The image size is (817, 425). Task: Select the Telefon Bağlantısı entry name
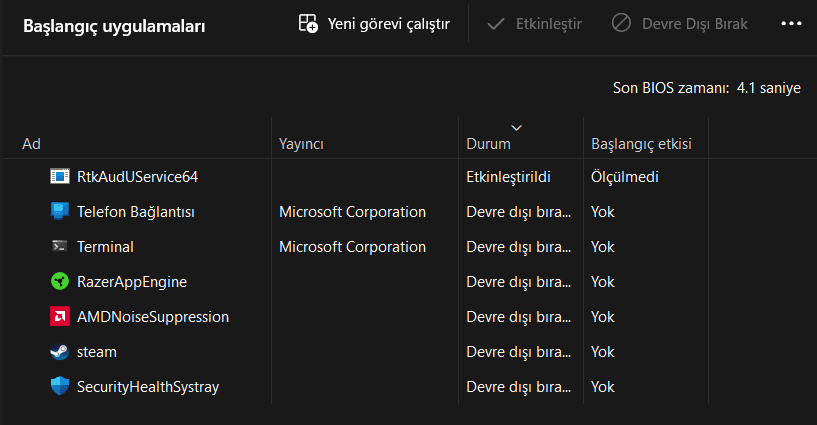135,212
